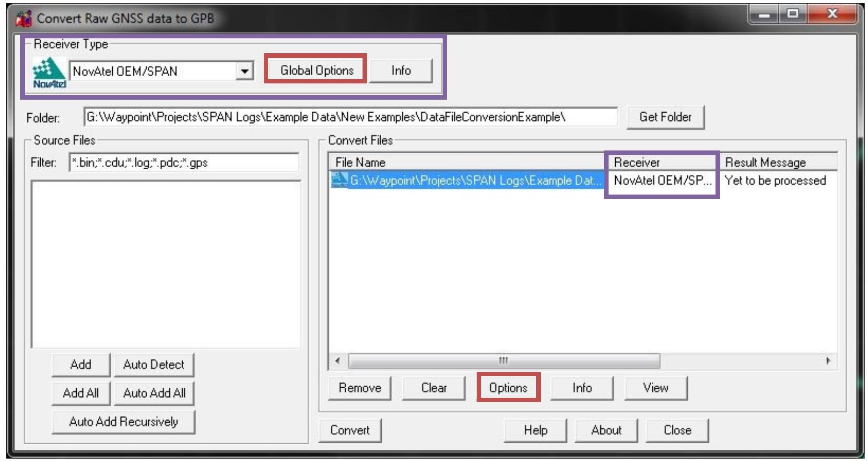Click the NovAtel logo icon
This screenshot has width=868, height=461.
(x=49, y=73)
